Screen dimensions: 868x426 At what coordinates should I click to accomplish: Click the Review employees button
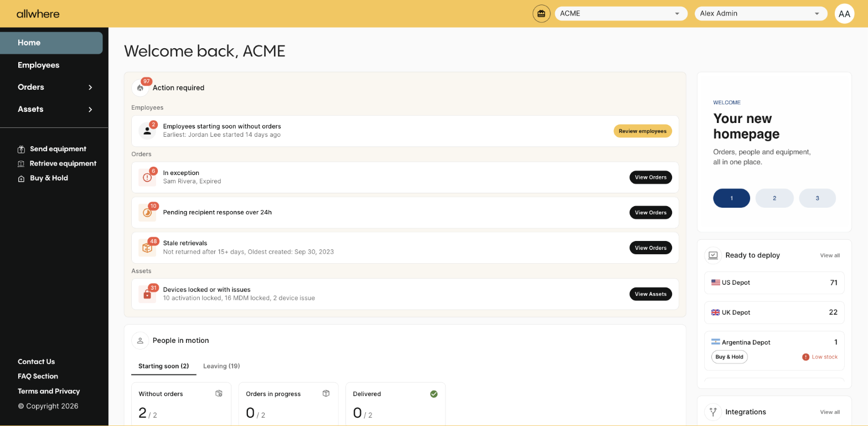click(643, 131)
